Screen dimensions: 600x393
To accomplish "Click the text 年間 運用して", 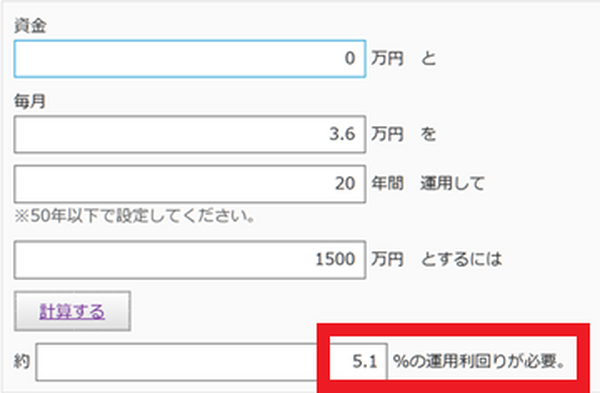I will 428,183.
